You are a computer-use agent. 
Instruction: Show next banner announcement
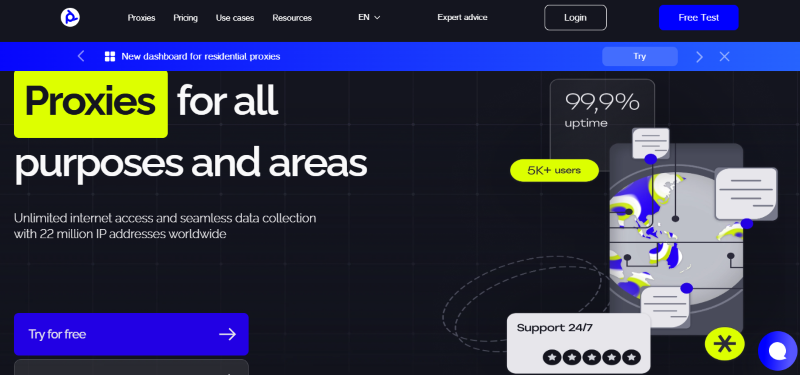(699, 57)
